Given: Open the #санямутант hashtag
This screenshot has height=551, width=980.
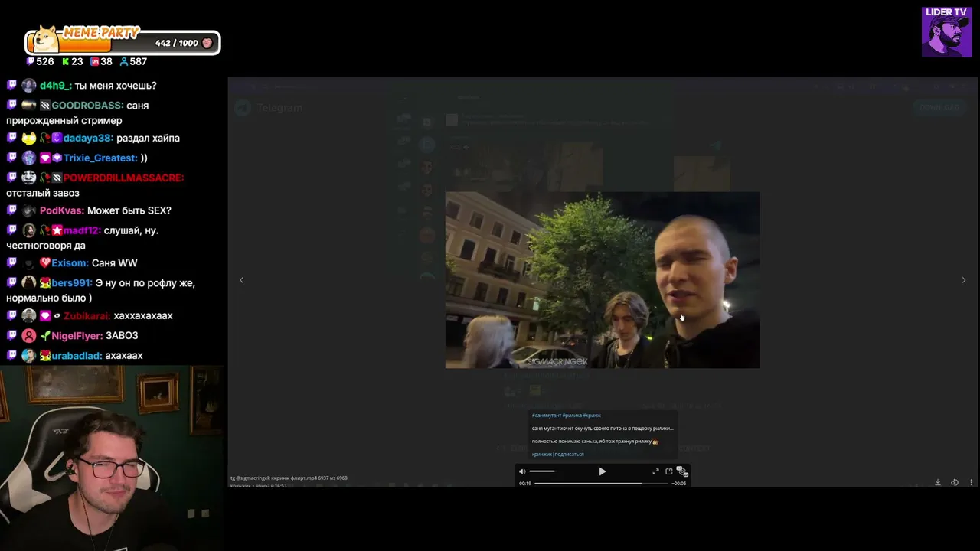Looking at the screenshot, I should pyautogui.click(x=546, y=416).
